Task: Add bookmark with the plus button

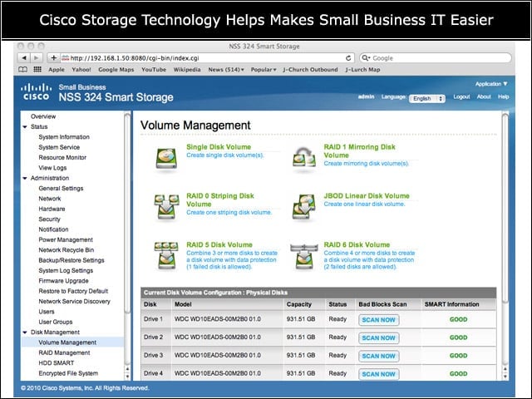Action: tap(53, 58)
